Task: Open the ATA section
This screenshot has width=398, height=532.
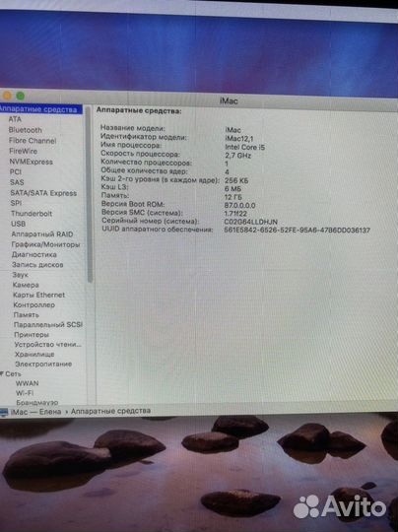Action: (x=15, y=119)
